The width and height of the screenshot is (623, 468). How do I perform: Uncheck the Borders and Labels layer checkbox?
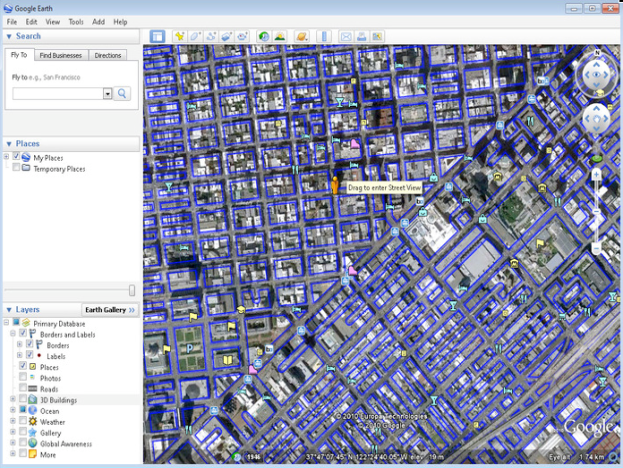(23, 333)
